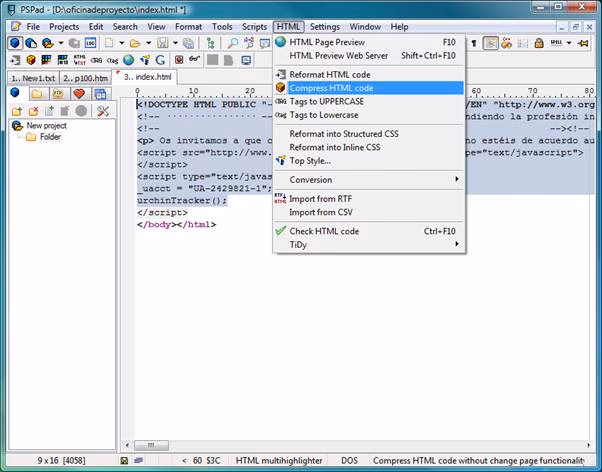Toggle word wrap button on right toolbar
602x472 pixels.
pos(490,43)
